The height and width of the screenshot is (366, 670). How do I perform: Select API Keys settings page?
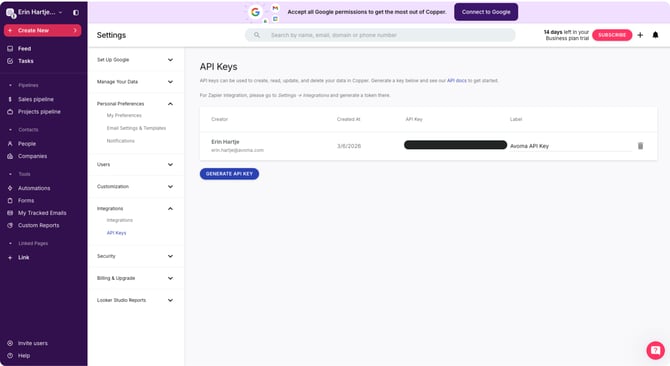click(116, 233)
